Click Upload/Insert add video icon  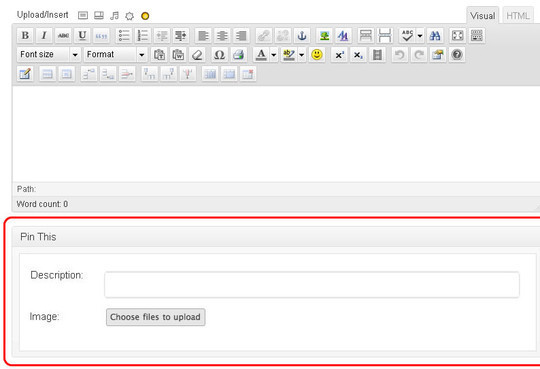(x=99, y=16)
